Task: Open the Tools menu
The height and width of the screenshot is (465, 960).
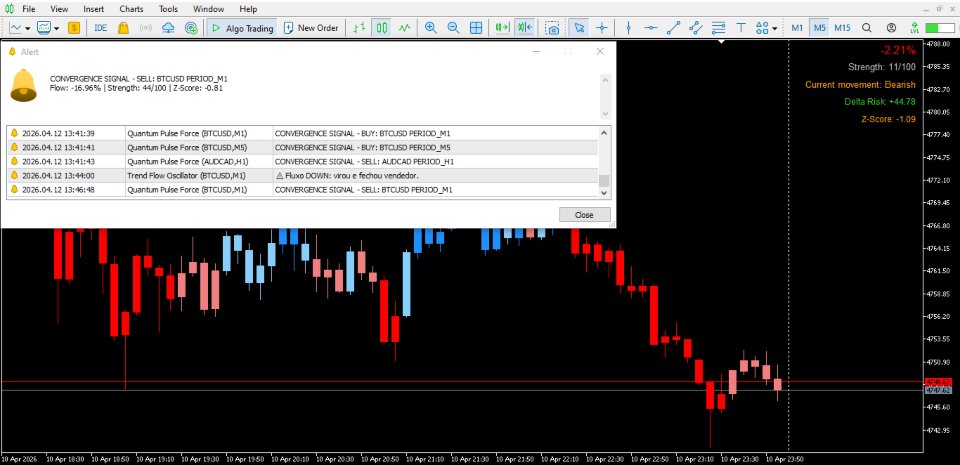Action: [x=168, y=9]
